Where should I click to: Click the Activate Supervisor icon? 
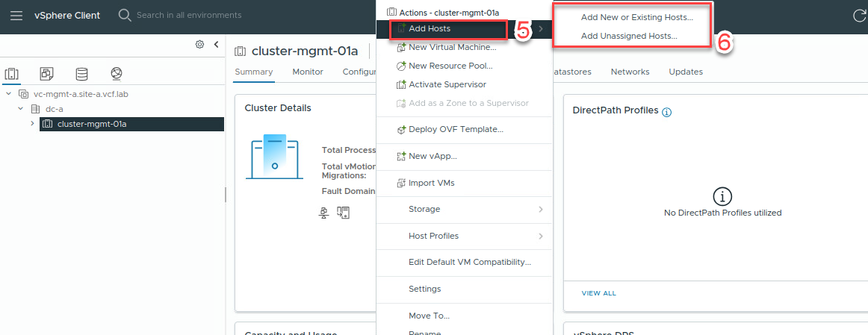(x=402, y=84)
